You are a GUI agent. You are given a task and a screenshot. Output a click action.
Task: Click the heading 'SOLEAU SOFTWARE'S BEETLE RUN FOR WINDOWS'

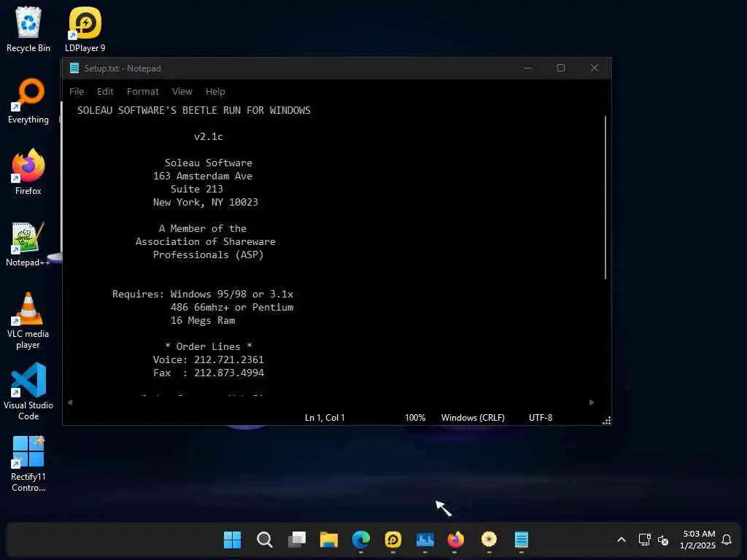[194, 110]
